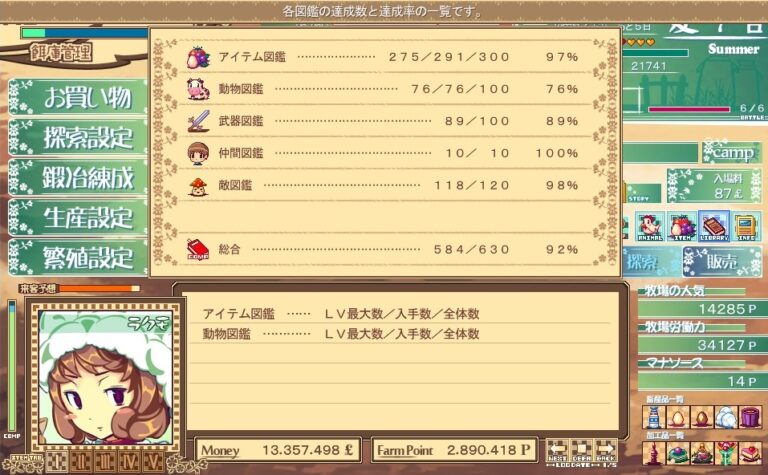Click the ITEM fruit icon
768x475 pixels.
(682, 227)
